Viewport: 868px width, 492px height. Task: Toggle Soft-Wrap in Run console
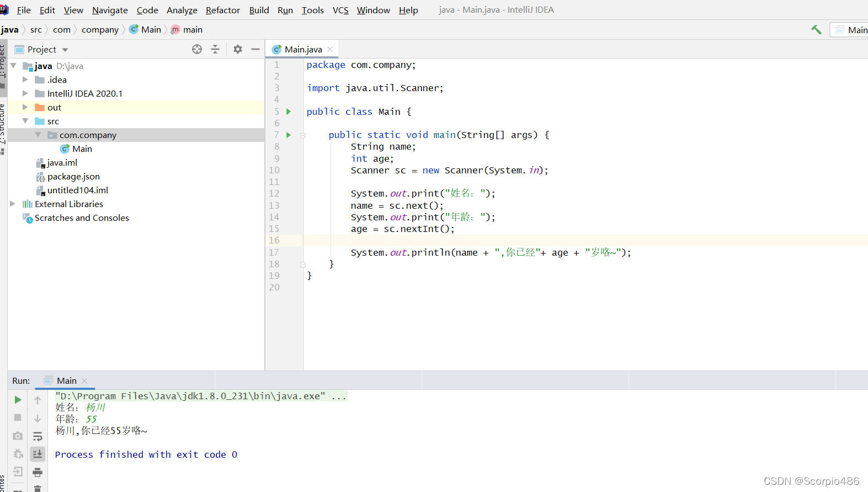[38, 436]
